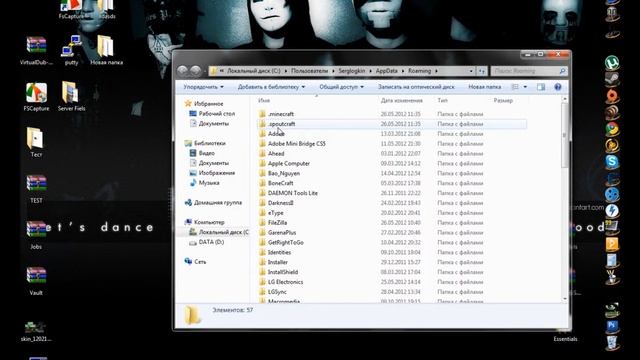Select Видео library in navigation pane
The height and width of the screenshot is (360, 640).
coord(202,153)
